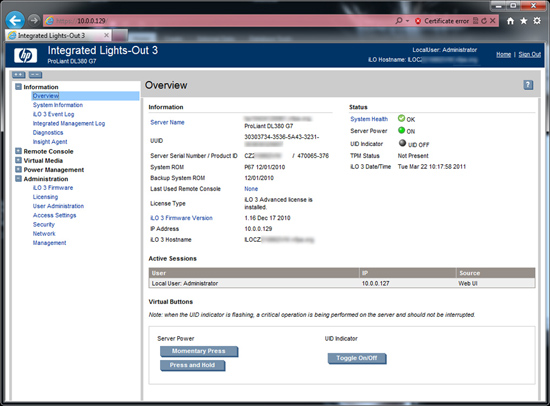Expand the Virtual Media section
Viewport: 550px width, 406px height.
[18, 160]
